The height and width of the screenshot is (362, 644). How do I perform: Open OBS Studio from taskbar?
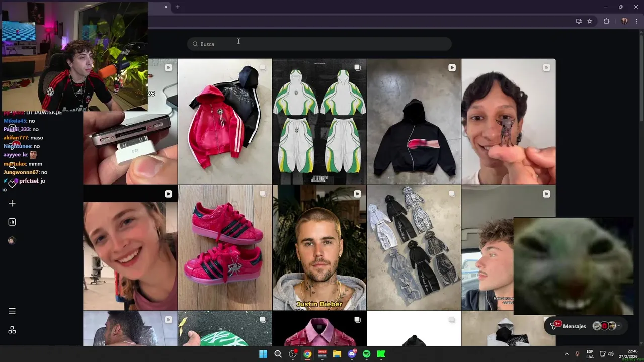293,354
